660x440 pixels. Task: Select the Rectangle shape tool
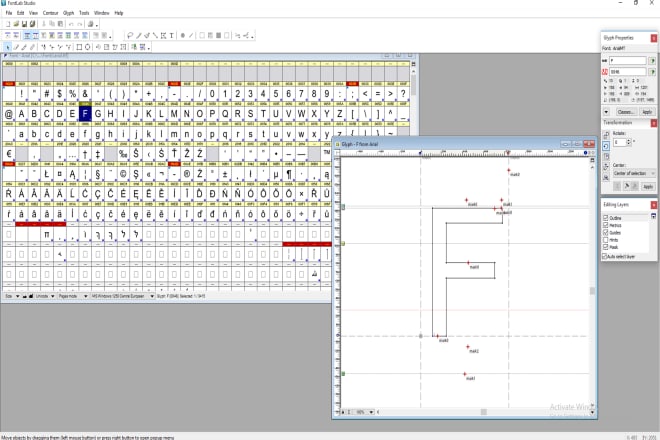coord(79,47)
